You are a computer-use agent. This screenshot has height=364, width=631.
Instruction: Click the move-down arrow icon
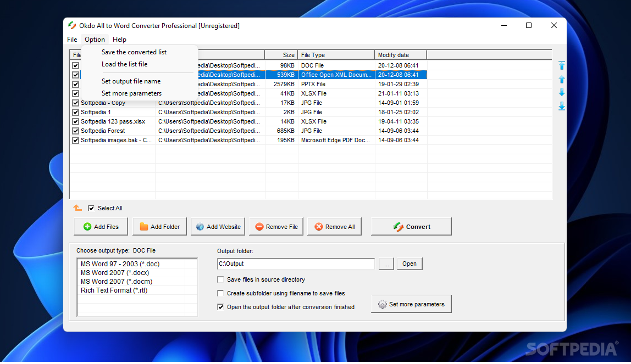pos(562,92)
